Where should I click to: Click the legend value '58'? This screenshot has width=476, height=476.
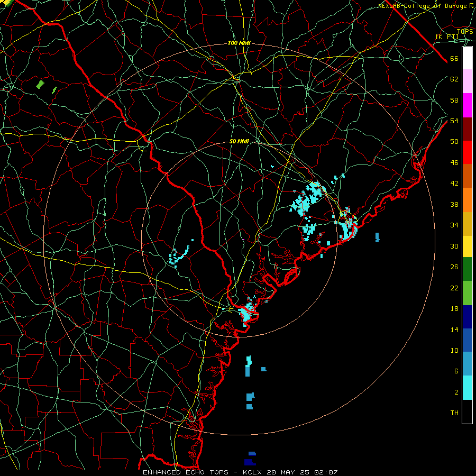[454, 100]
